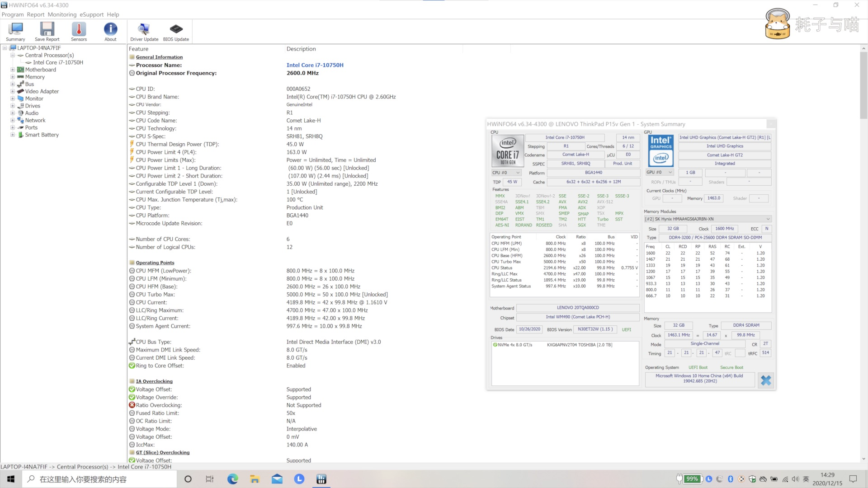Expand the Motherboard tree node

pyautogui.click(x=13, y=70)
